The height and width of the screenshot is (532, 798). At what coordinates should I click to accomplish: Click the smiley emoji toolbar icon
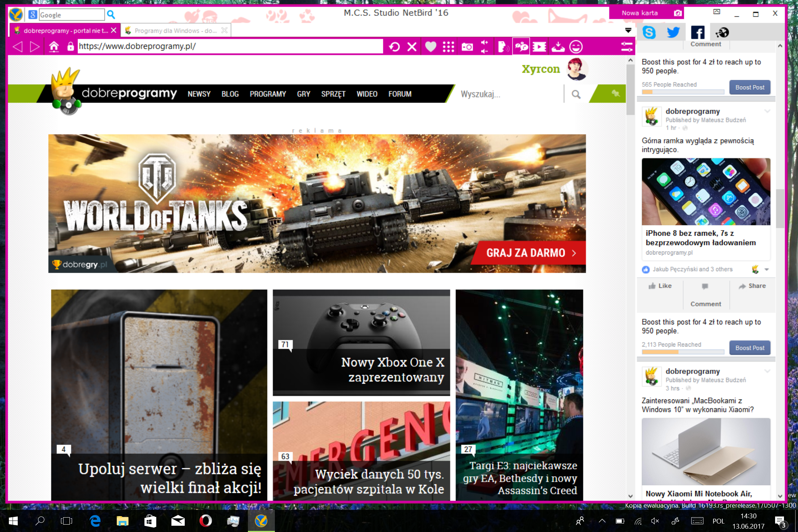pyautogui.click(x=576, y=46)
